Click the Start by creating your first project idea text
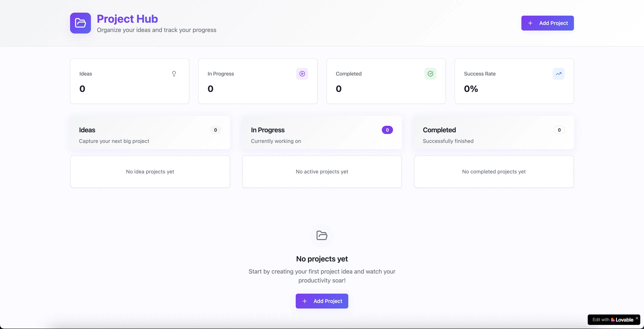The width and height of the screenshot is (644, 329). point(322,276)
